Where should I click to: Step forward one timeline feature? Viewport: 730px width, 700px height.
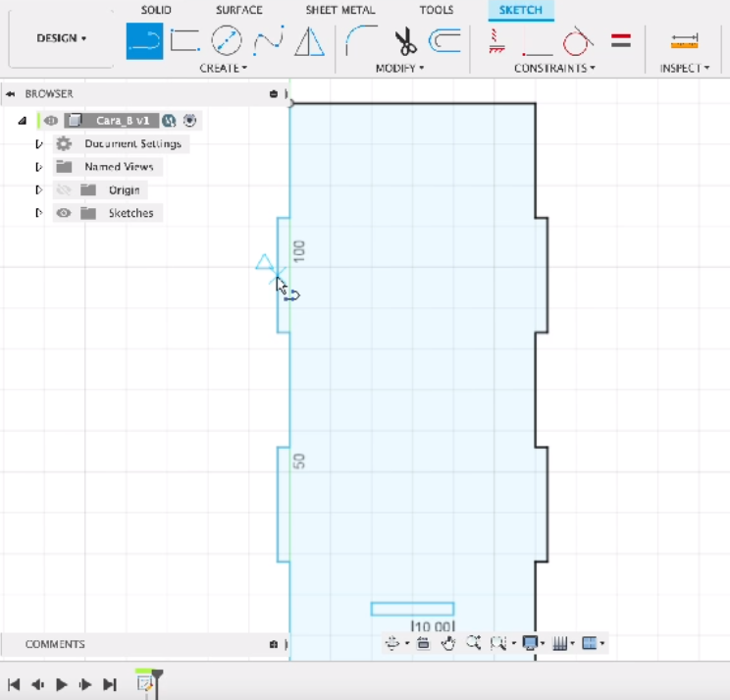85,684
